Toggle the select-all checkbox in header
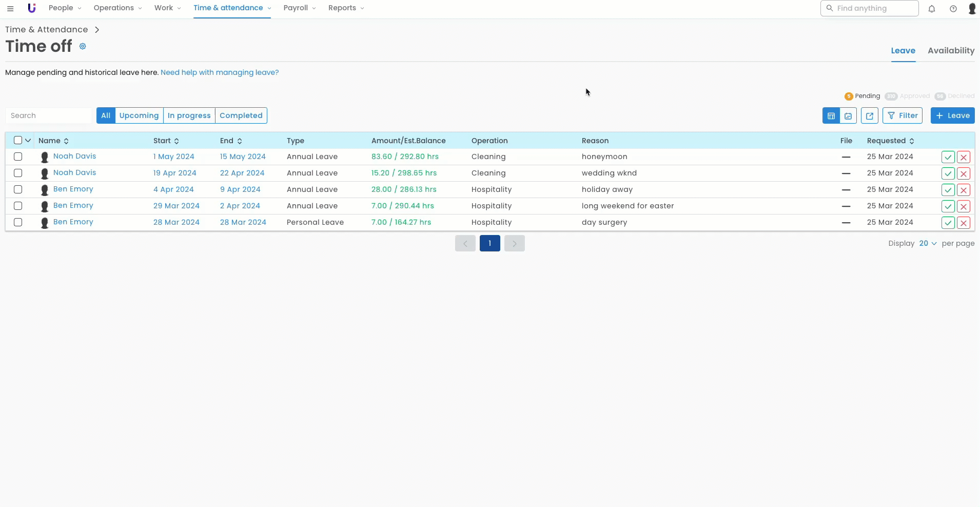 coord(18,141)
